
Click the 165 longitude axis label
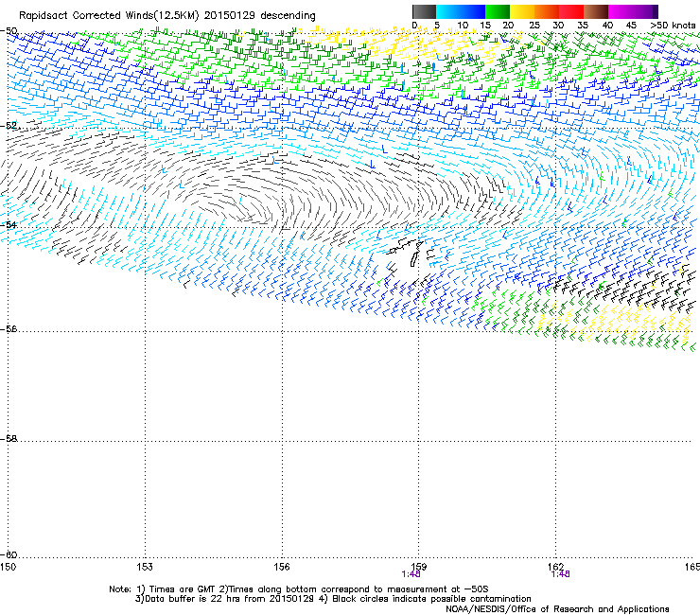tap(692, 567)
